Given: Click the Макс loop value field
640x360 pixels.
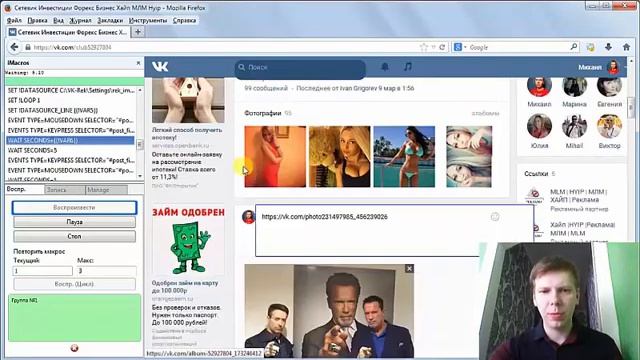Looking at the screenshot, I should tap(106, 271).
